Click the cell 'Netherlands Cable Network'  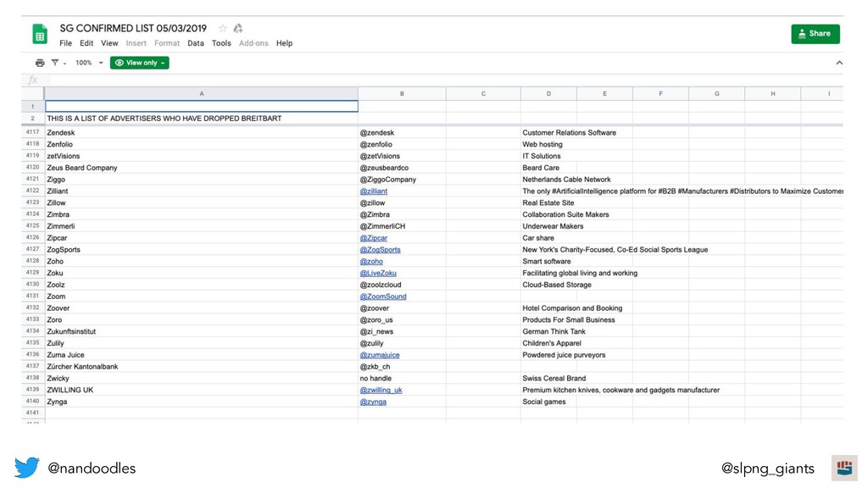click(x=567, y=180)
